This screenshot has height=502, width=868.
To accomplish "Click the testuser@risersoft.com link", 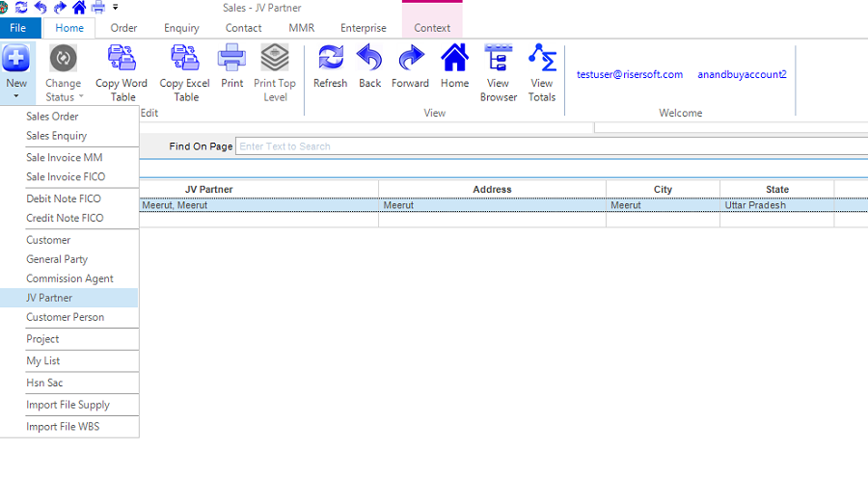I will [629, 74].
